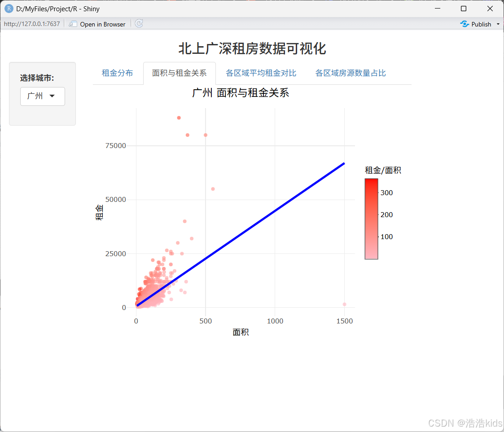Click the y-axis tick 25000
The height and width of the screenshot is (432, 504).
point(116,254)
